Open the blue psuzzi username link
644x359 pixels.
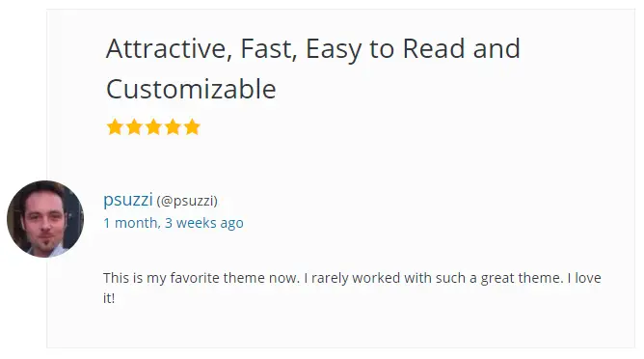(x=128, y=201)
